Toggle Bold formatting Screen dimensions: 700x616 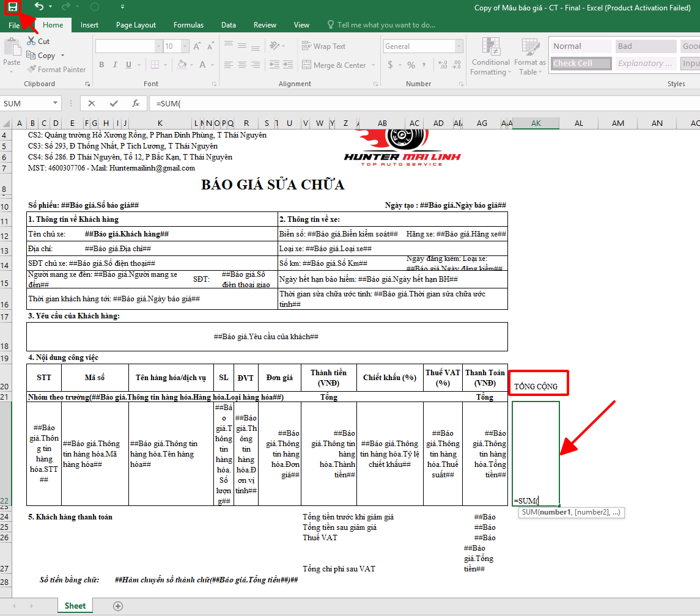[x=101, y=65]
